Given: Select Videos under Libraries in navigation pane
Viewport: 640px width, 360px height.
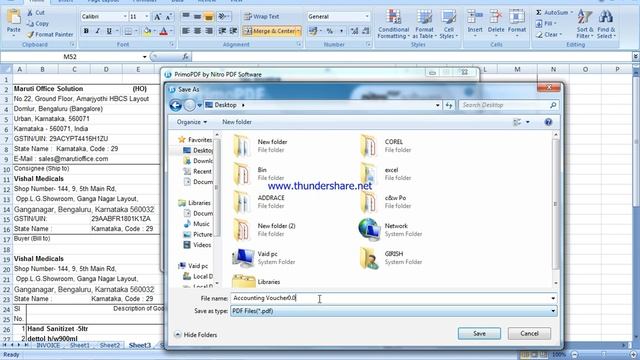Looking at the screenshot, I should (198, 245).
